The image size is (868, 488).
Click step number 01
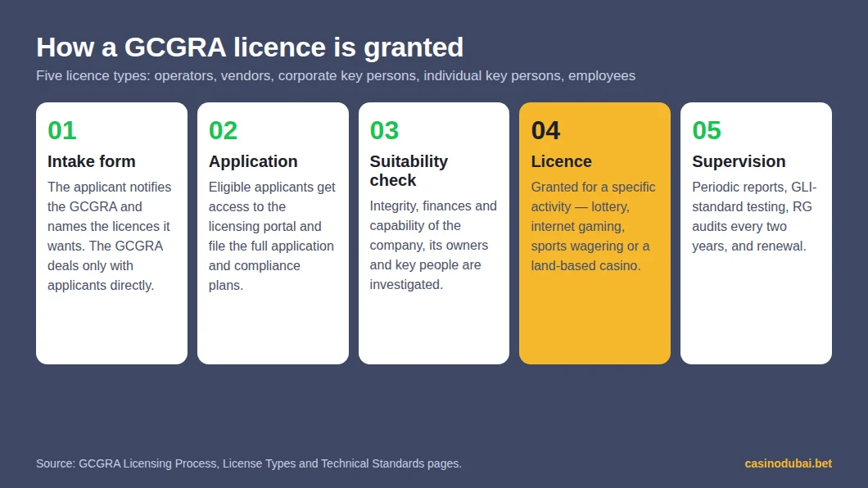(62, 130)
